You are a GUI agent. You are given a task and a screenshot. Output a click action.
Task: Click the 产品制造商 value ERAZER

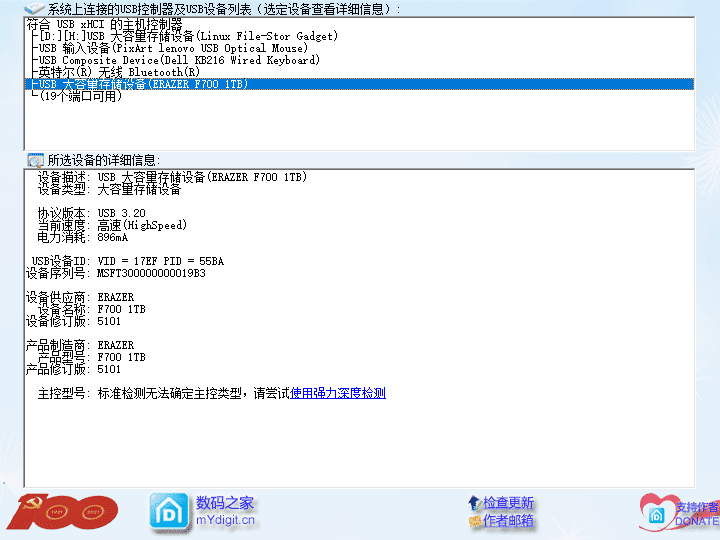(116, 345)
